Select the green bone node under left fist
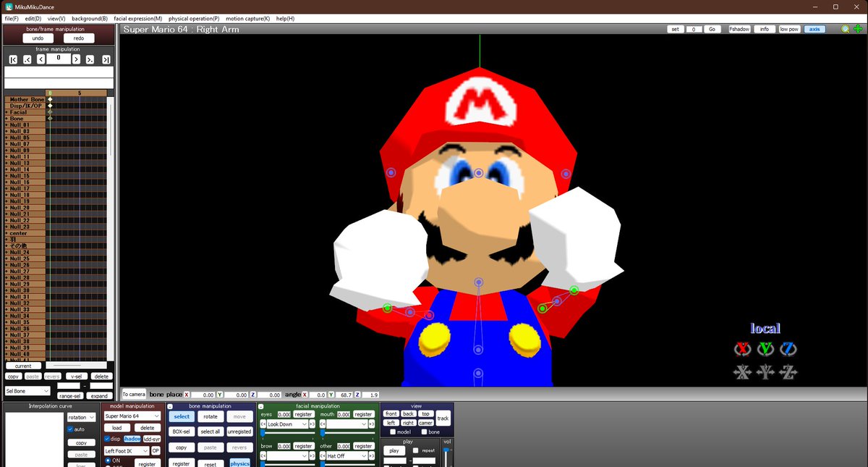868x467 pixels. point(387,308)
